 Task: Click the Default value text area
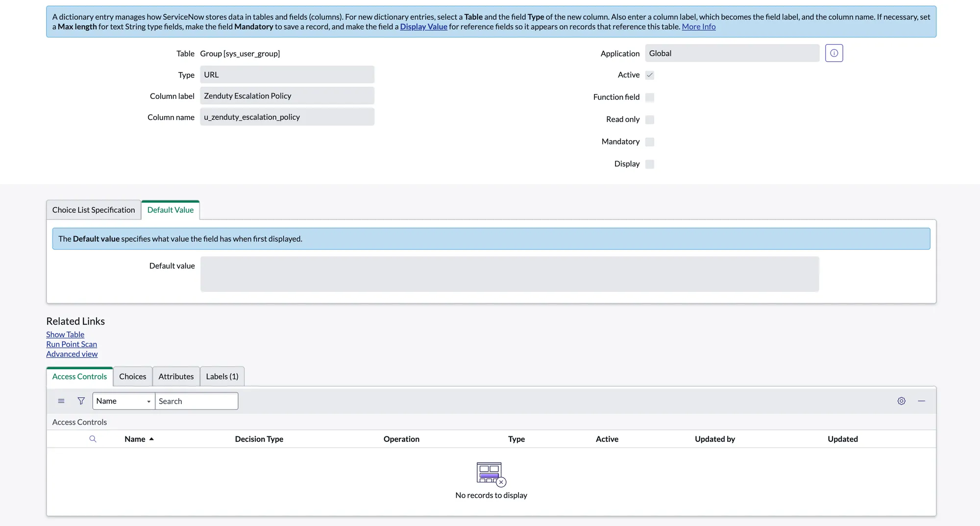pos(510,274)
